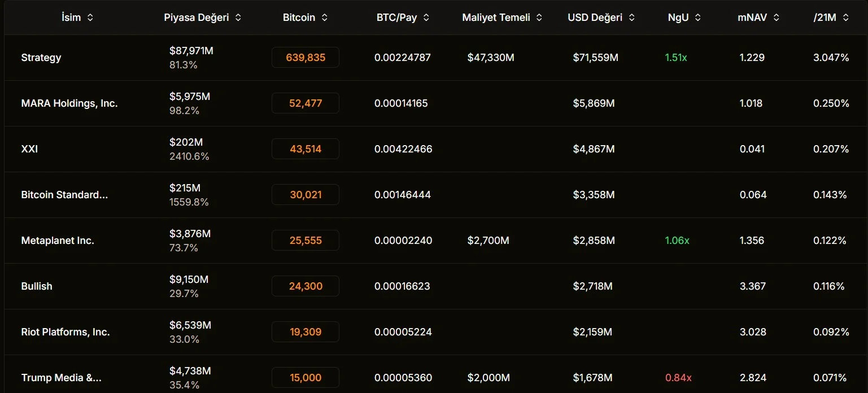Open the Trump Media &... entry
This screenshot has width=868, height=393.
click(62, 378)
